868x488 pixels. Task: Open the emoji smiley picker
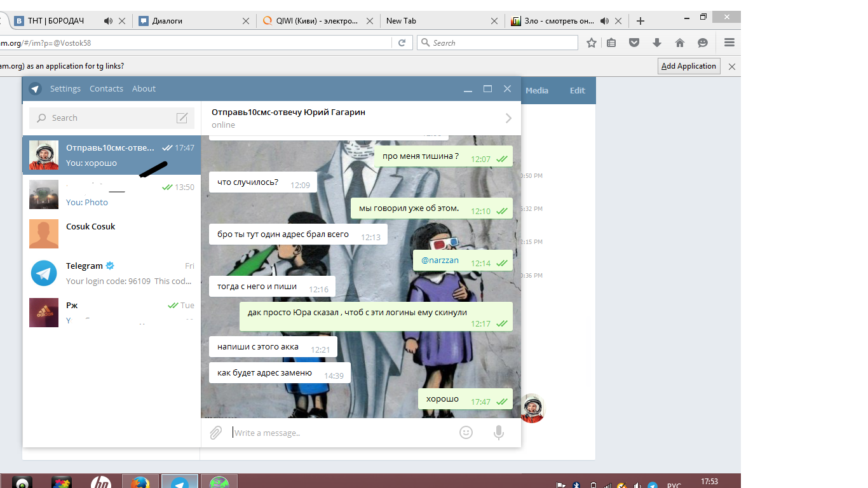click(466, 432)
